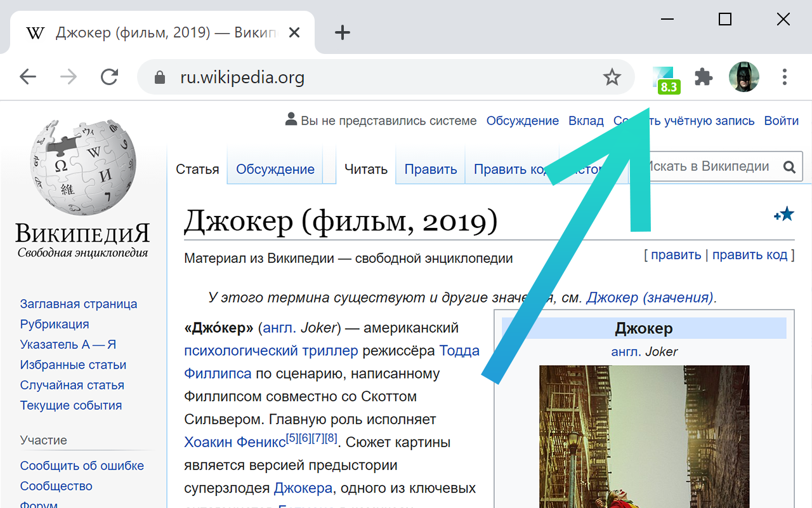This screenshot has width=812, height=508.
Task: Select the back navigation arrow
Action: coord(28,76)
